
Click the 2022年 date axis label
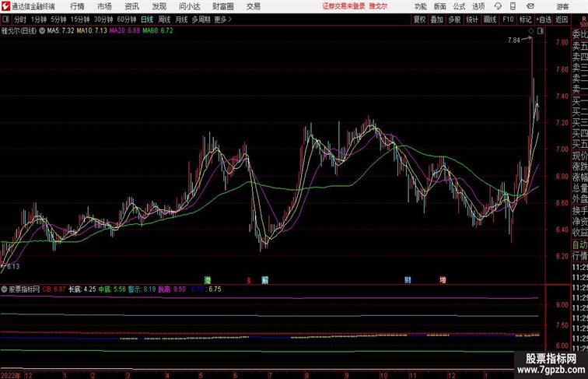coord(11,375)
